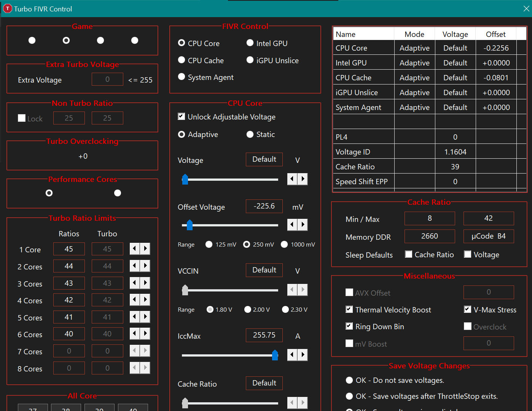Click 6 Cores ratio field 40
This screenshot has width=532, height=411.
(x=69, y=334)
